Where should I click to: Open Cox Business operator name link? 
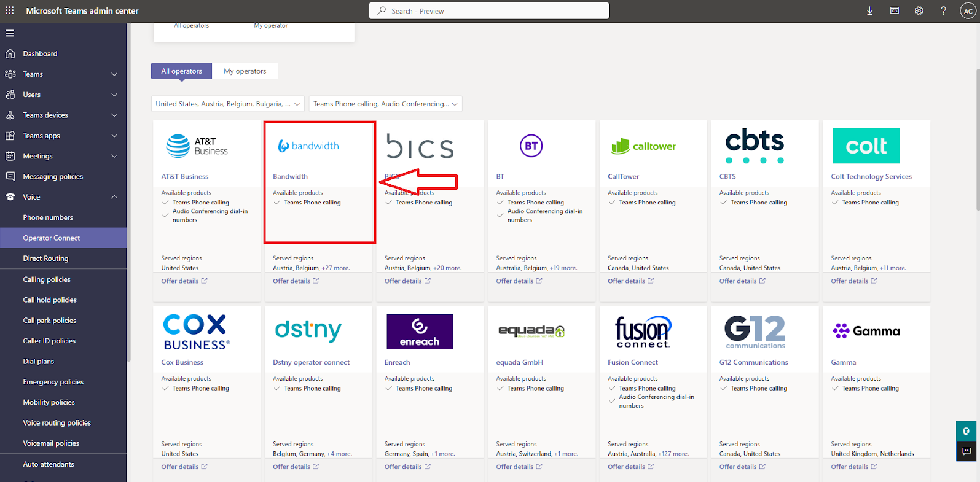point(182,363)
